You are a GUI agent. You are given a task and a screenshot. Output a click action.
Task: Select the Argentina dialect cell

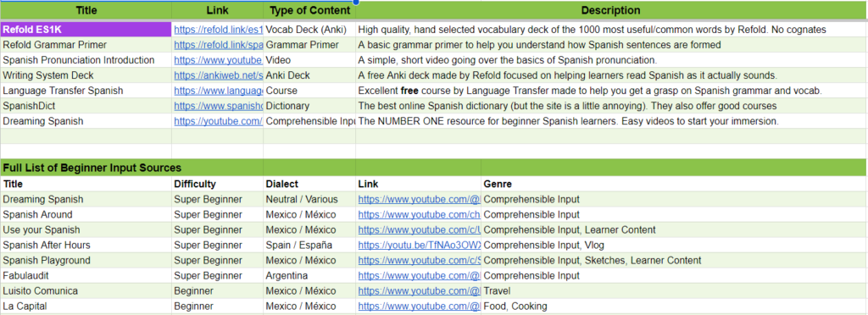coord(309,275)
